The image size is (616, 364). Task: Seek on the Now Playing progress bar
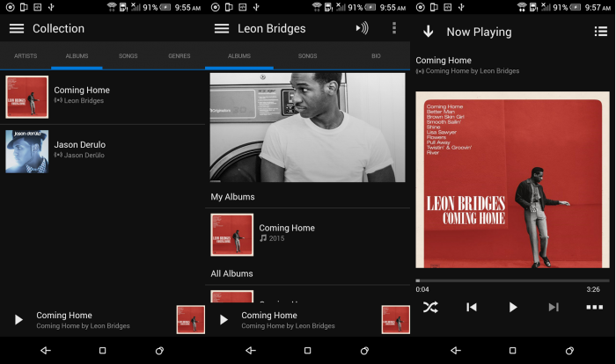pos(512,280)
